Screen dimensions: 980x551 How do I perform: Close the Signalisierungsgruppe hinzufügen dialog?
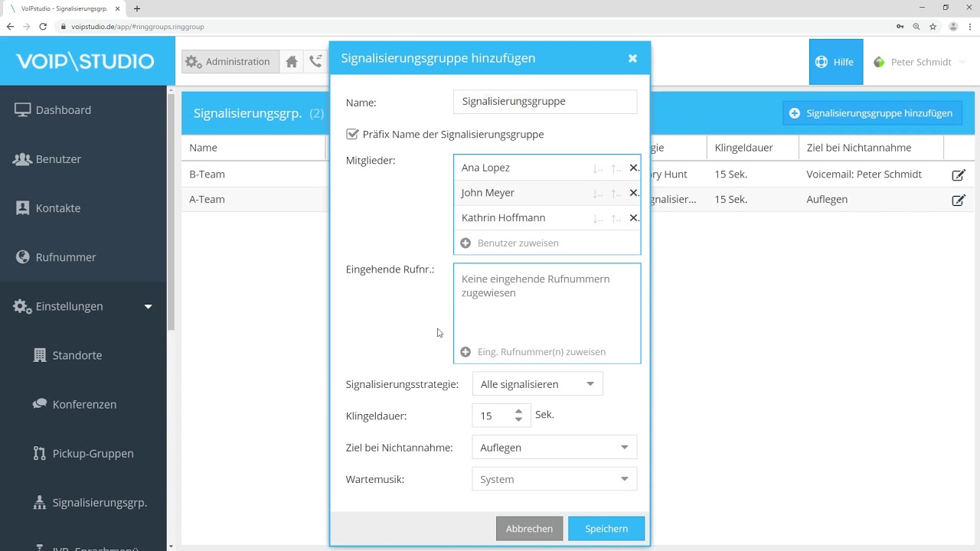point(632,58)
